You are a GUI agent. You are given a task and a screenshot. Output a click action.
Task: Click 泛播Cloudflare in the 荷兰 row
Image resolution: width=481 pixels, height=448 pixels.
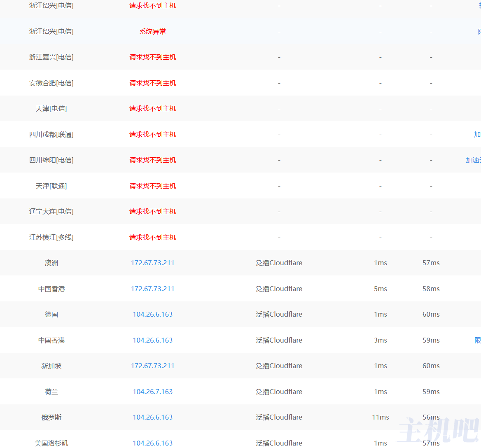(279, 392)
